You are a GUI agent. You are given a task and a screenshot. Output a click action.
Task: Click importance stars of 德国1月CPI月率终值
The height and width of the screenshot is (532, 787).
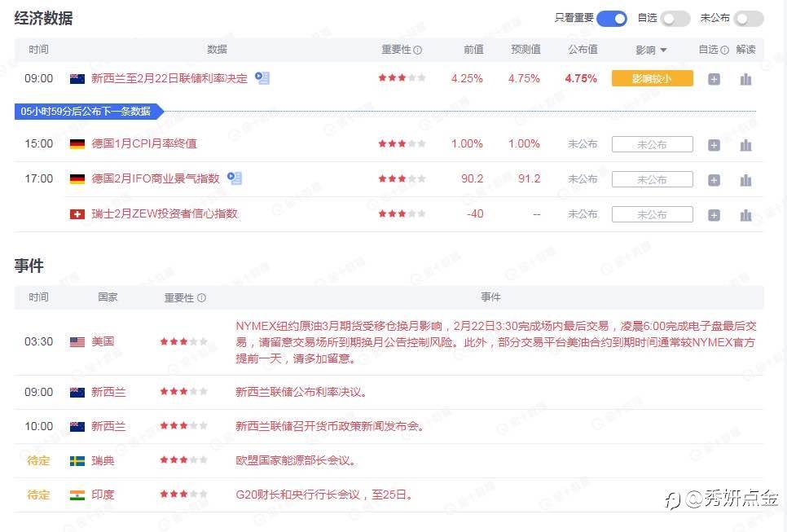[402, 143]
